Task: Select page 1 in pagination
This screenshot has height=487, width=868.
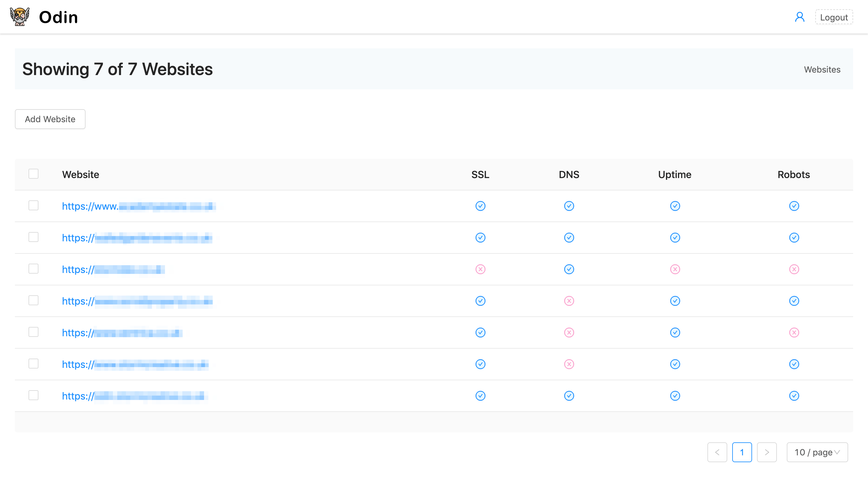Action: pyautogui.click(x=742, y=452)
